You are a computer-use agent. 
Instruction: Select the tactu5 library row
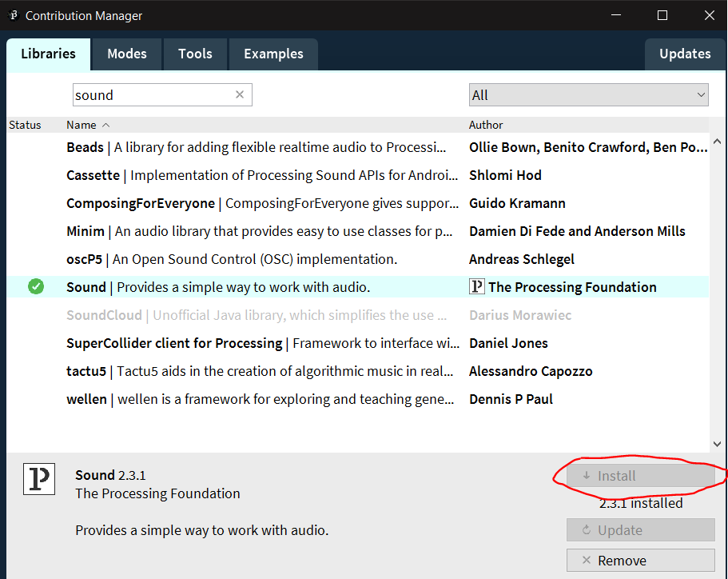[x=357, y=371]
